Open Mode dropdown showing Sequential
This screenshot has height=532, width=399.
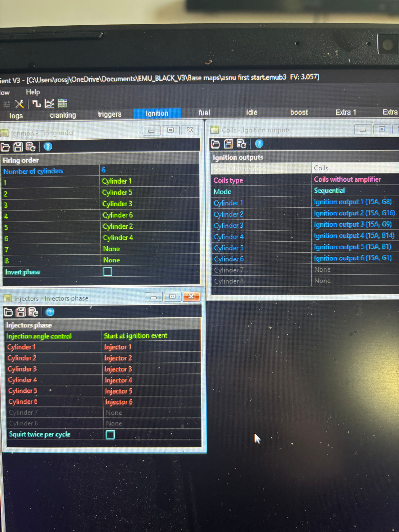(x=329, y=191)
